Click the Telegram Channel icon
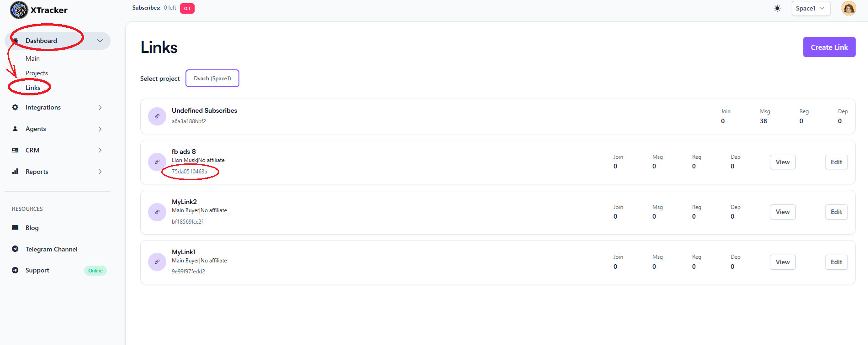 (15, 249)
